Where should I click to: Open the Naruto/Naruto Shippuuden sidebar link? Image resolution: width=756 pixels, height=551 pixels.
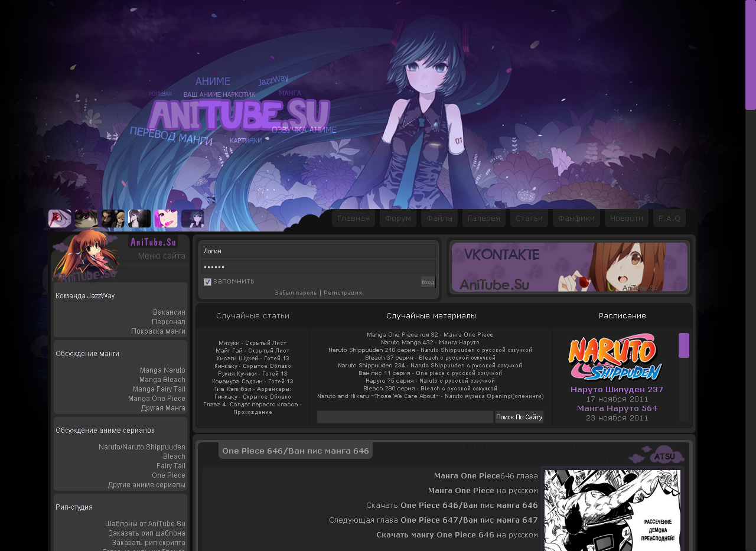point(142,447)
